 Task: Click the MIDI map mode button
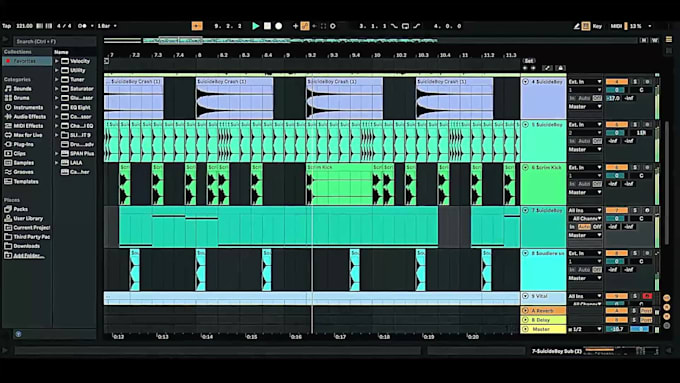coord(616,26)
